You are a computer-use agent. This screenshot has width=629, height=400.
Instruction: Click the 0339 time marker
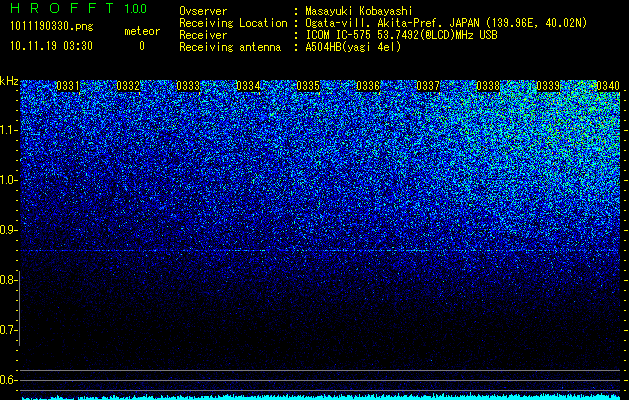point(548,86)
